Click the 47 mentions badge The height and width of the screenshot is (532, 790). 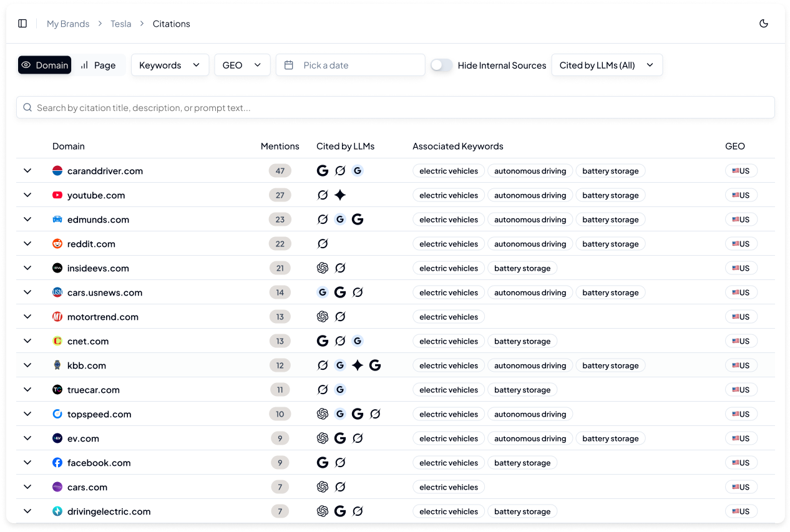[280, 171]
